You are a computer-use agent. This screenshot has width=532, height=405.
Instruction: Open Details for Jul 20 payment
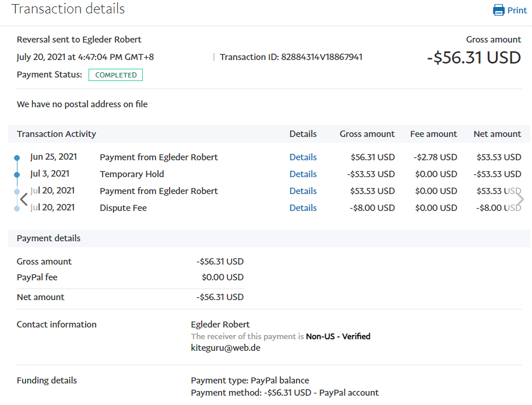click(x=303, y=191)
